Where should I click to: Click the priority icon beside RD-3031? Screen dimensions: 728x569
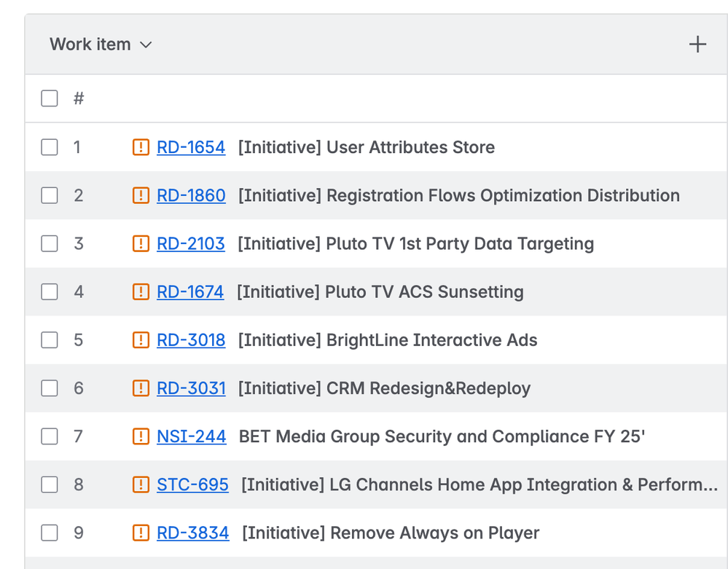(140, 388)
